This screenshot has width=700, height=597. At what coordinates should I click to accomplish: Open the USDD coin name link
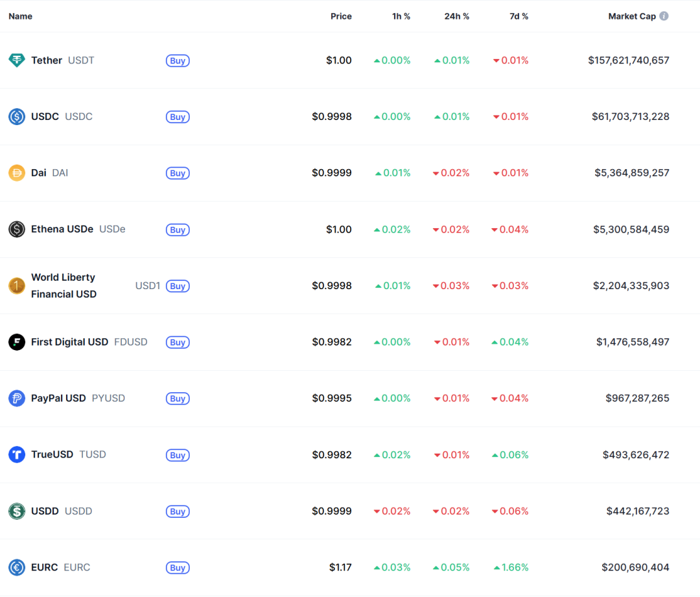tap(45, 511)
